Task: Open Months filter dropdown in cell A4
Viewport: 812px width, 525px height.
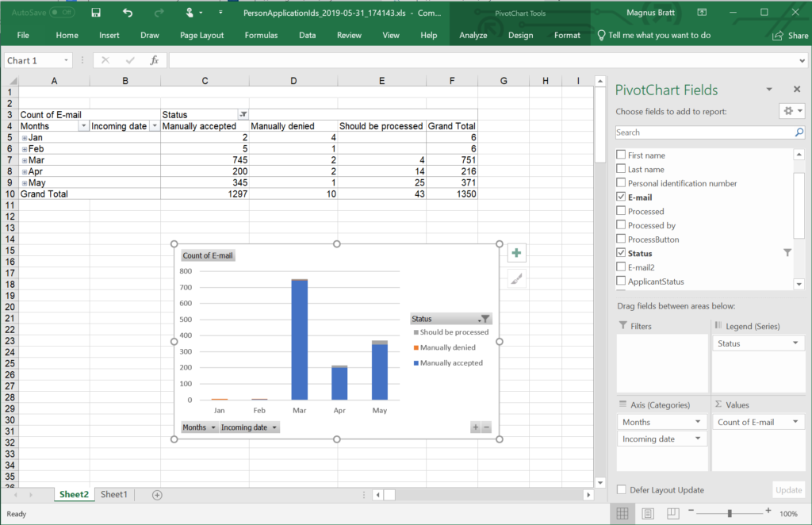Action: pyautogui.click(x=83, y=126)
